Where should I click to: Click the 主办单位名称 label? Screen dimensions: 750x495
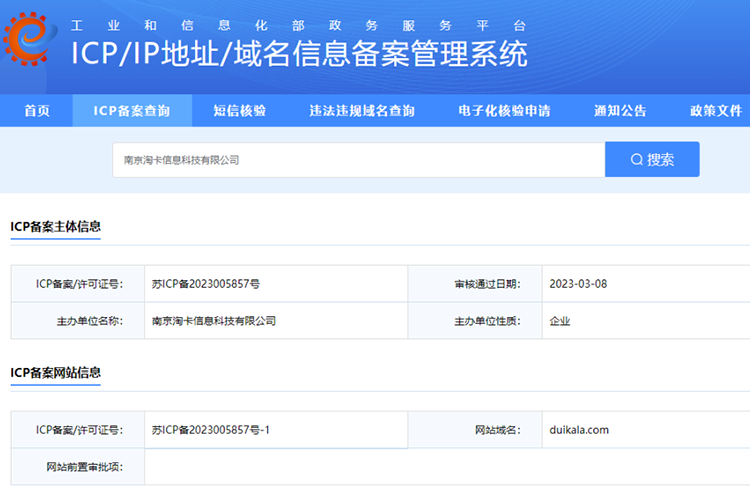coord(90,321)
